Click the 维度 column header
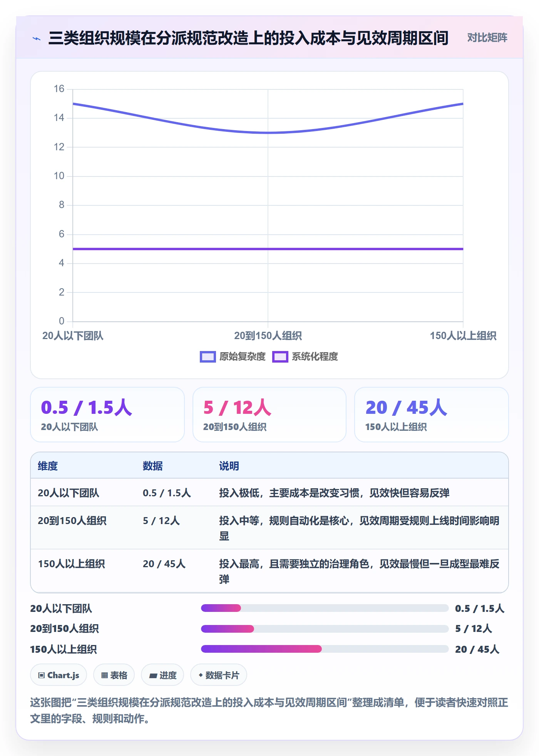Screen dimensions: 539x756 48,466
